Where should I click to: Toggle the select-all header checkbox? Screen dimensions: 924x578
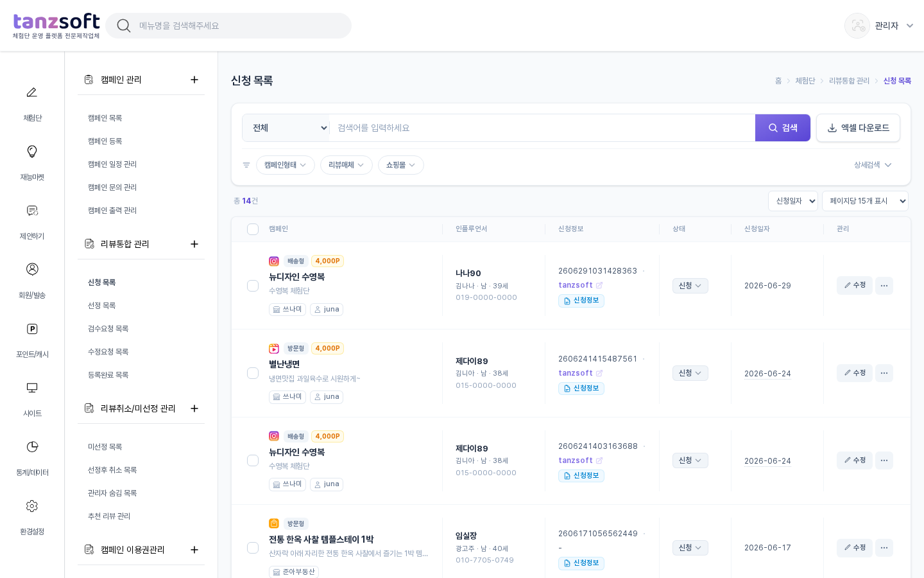tap(253, 229)
